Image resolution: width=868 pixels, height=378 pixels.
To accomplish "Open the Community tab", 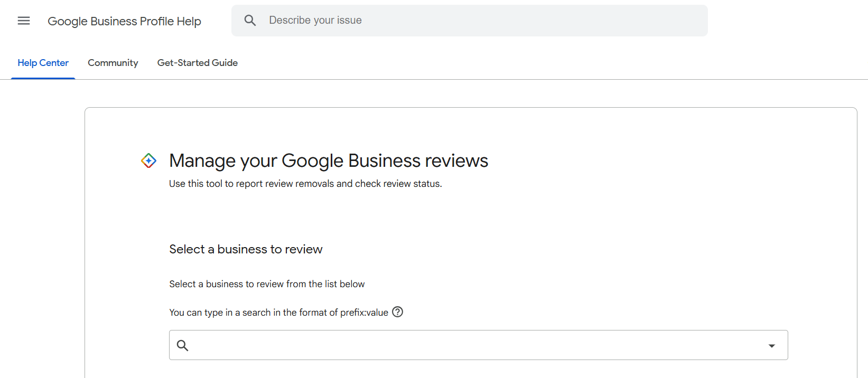I will point(113,63).
